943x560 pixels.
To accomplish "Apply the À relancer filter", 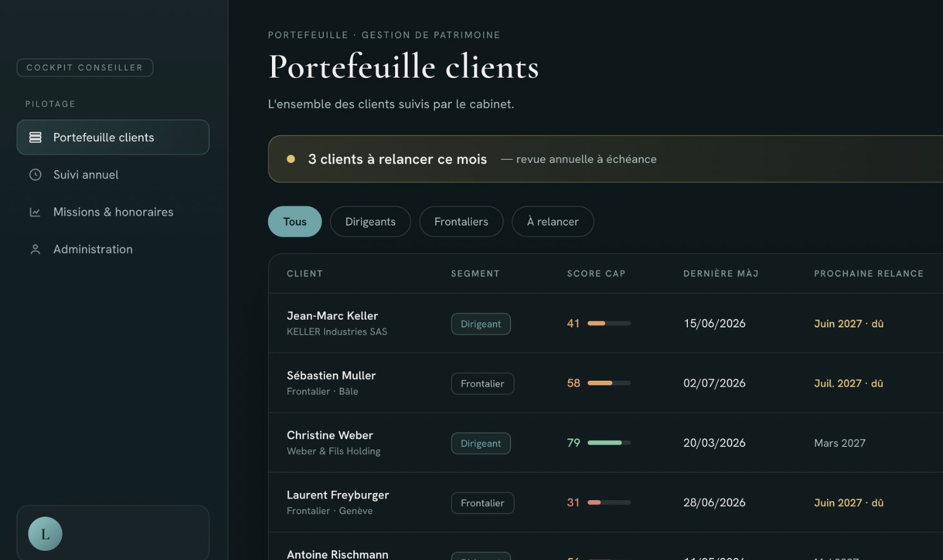I will [x=552, y=222].
